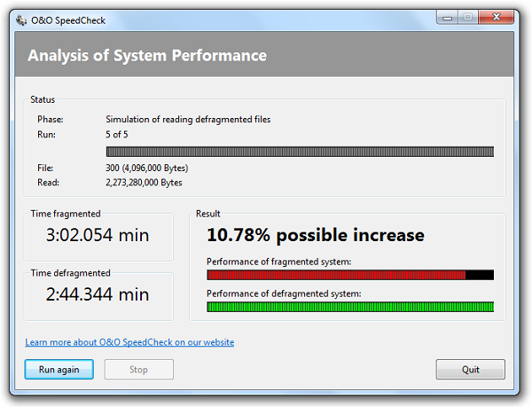Image resolution: width=532 pixels, height=407 pixels.
Task: Click the greyed-out Stop button
Action: coord(138,370)
